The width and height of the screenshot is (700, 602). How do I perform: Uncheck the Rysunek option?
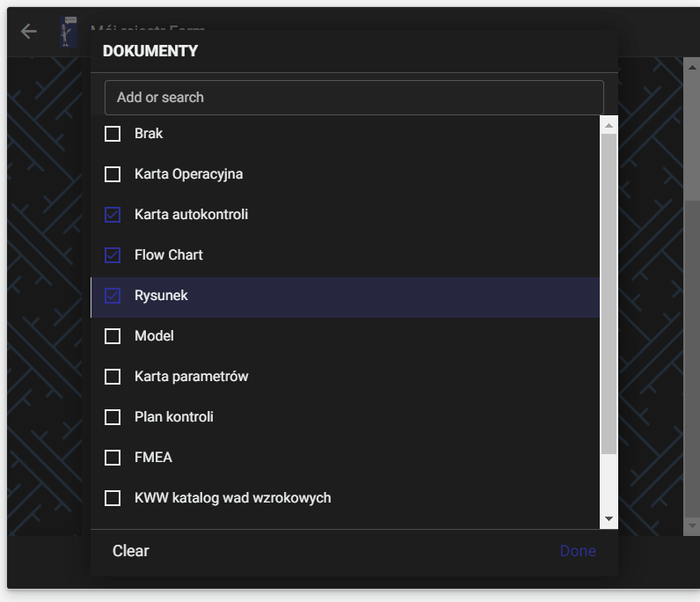[113, 296]
